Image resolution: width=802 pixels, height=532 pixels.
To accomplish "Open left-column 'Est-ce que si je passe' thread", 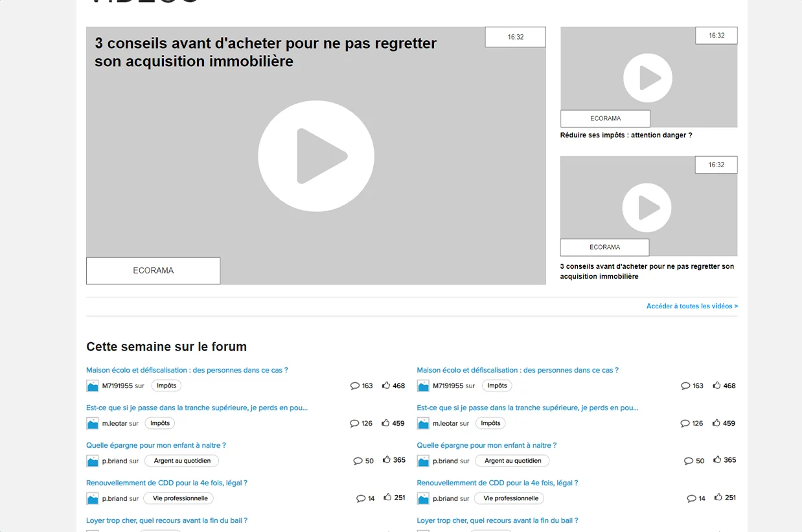I will click(x=197, y=408).
